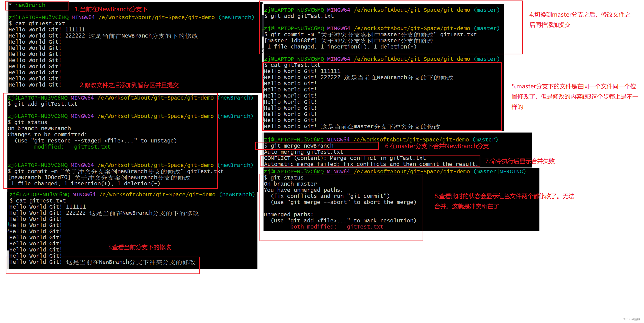Click '(fix conflicts and run "git commit")' line
The width and height of the screenshot is (644, 323).
330,196
